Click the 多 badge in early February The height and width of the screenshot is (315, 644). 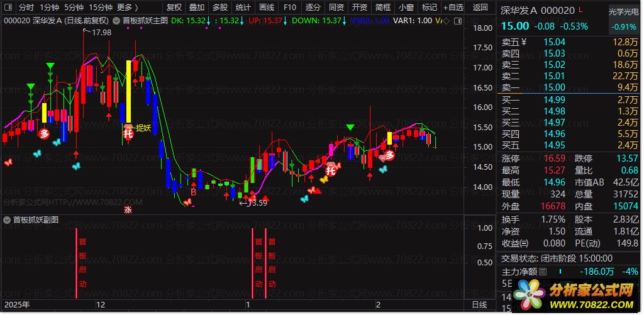(x=390, y=155)
